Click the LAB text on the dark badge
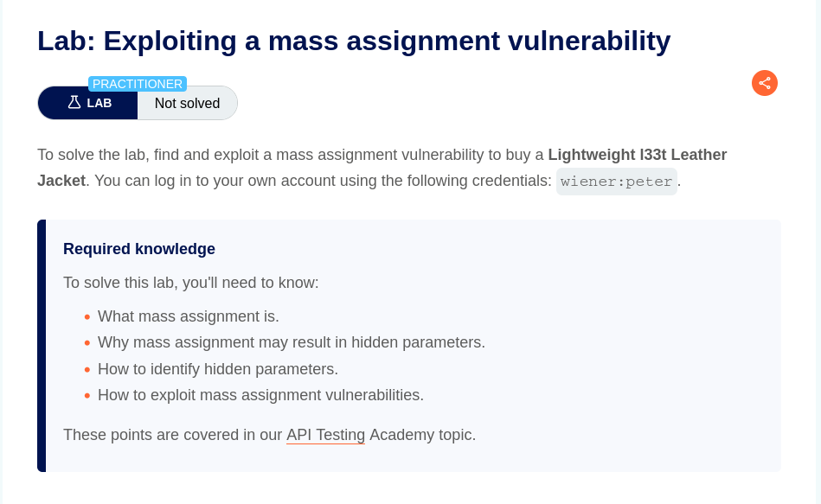The height and width of the screenshot is (504, 821). click(99, 103)
